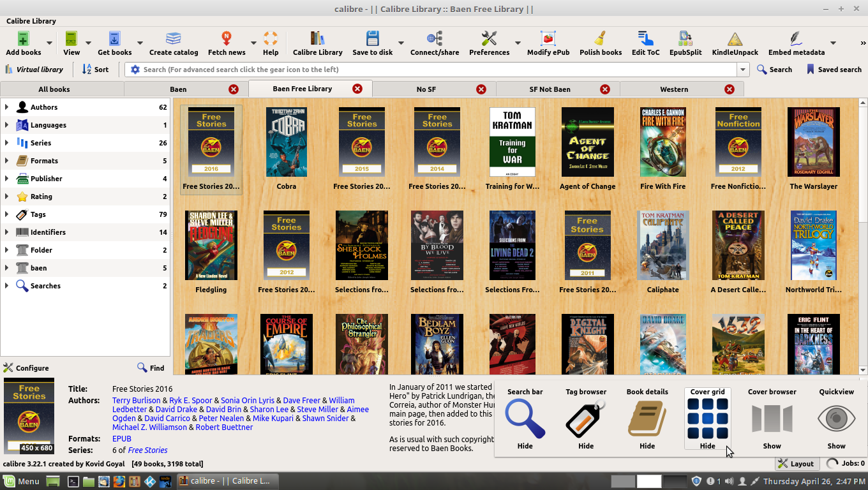Click the Calibre Library bookshelf icon
Screen dimensions: 868x490
coord(318,38)
